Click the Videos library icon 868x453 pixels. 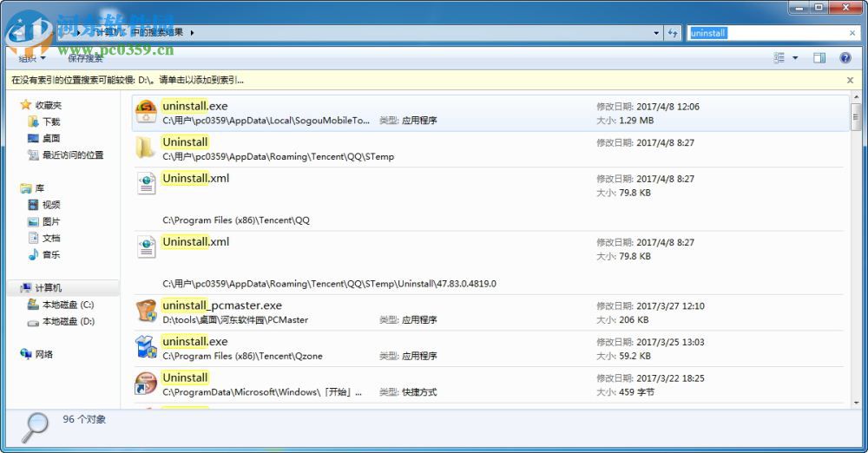coord(33,205)
